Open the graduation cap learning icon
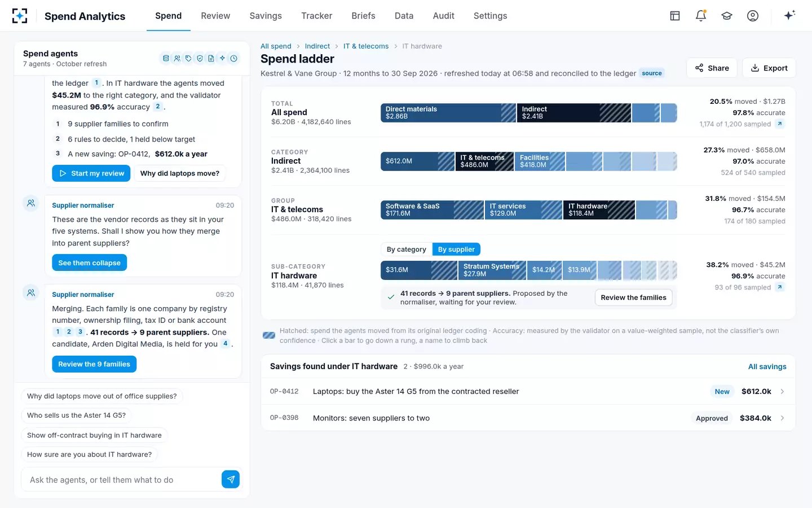 tap(727, 16)
